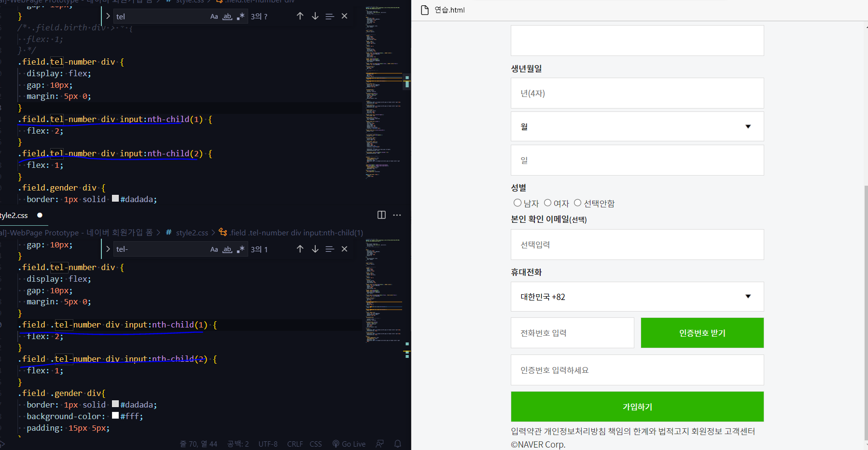Viewport: 868px width, 450px height.
Task: Open the editor's more actions menu
Action: (x=397, y=215)
